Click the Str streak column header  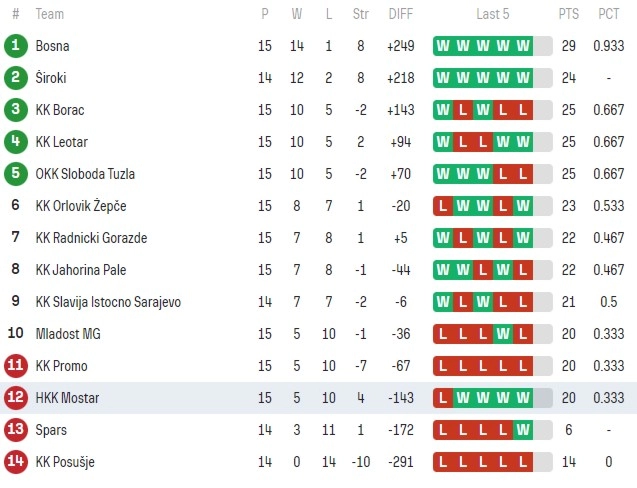pos(360,14)
